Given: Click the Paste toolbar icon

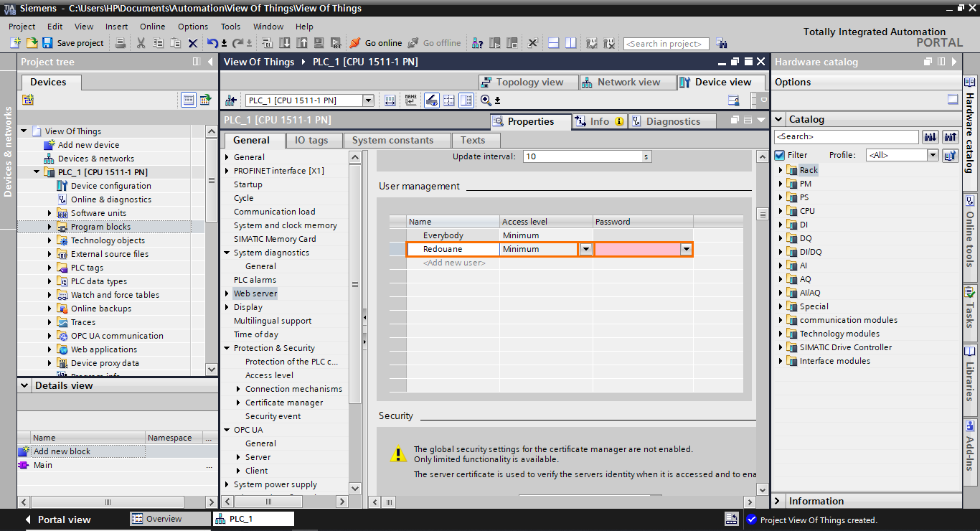Looking at the screenshot, I should [x=176, y=43].
